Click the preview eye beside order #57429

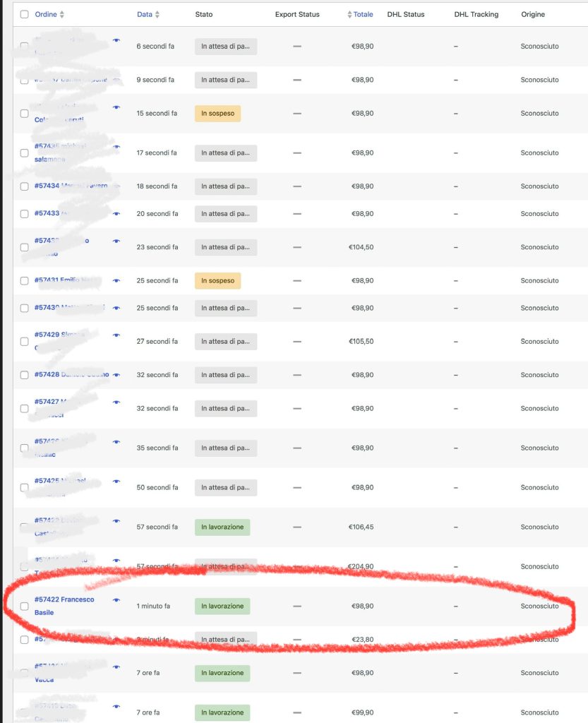(116, 335)
